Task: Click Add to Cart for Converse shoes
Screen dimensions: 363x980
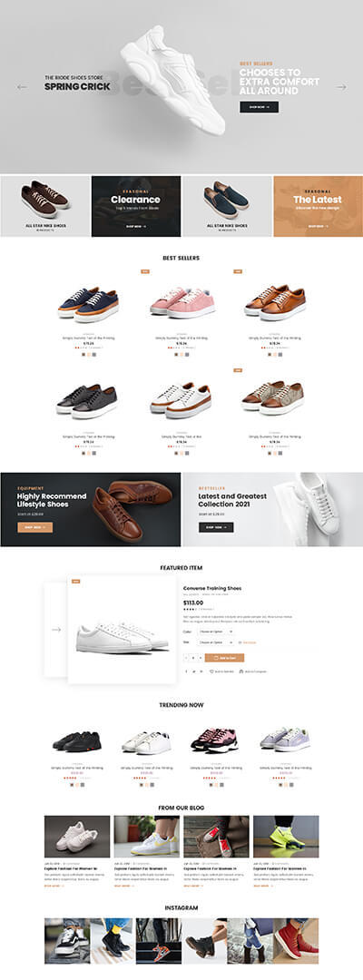Action: click(224, 658)
